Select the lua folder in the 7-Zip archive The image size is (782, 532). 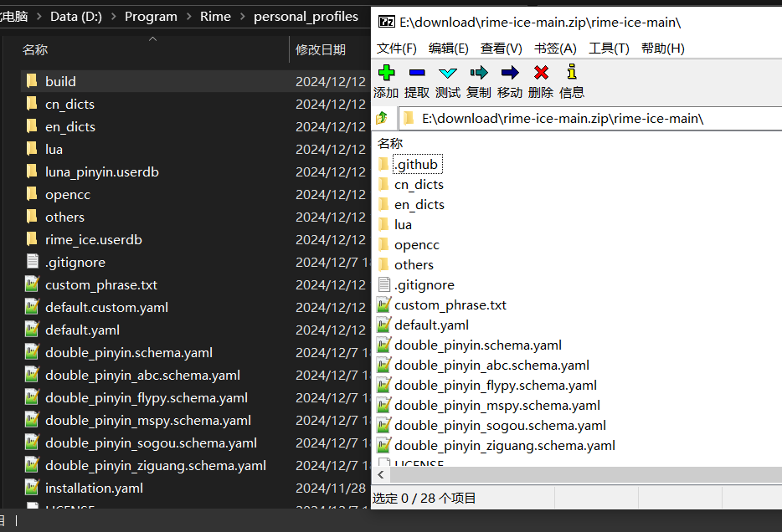(403, 225)
